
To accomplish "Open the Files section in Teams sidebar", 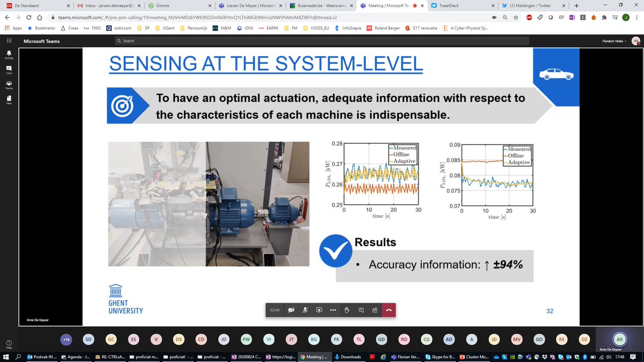I will coord(8,99).
